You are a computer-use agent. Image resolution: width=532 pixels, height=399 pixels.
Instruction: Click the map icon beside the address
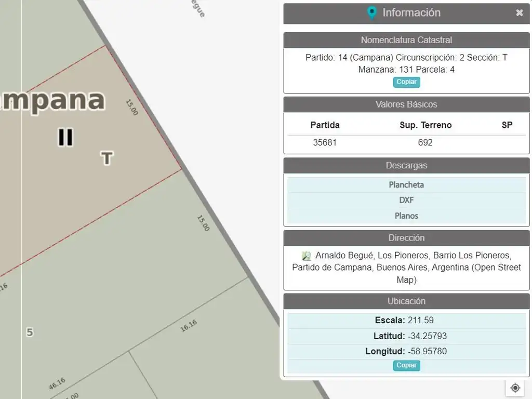pyautogui.click(x=307, y=256)
